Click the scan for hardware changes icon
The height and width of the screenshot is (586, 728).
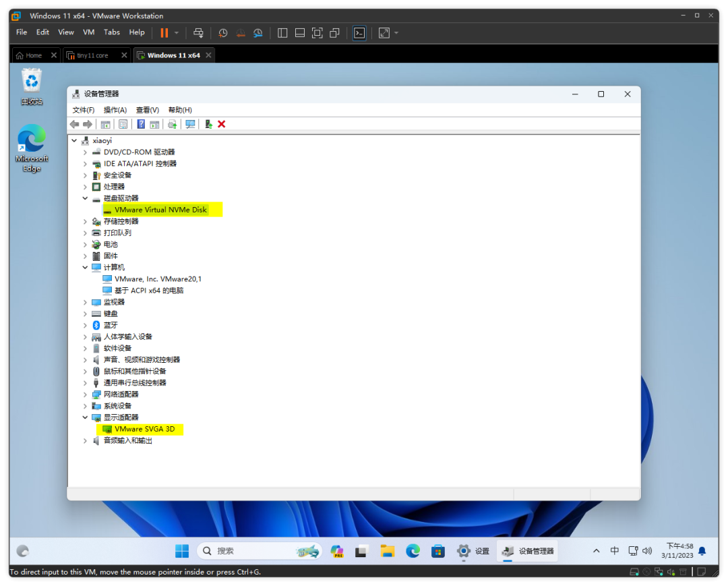coord(190,124)
